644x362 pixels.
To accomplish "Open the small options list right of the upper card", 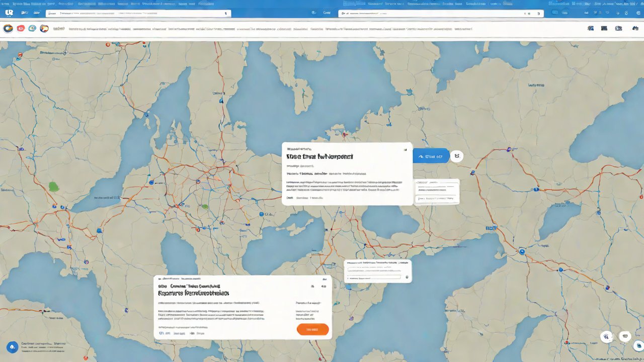I will [436, 192].
